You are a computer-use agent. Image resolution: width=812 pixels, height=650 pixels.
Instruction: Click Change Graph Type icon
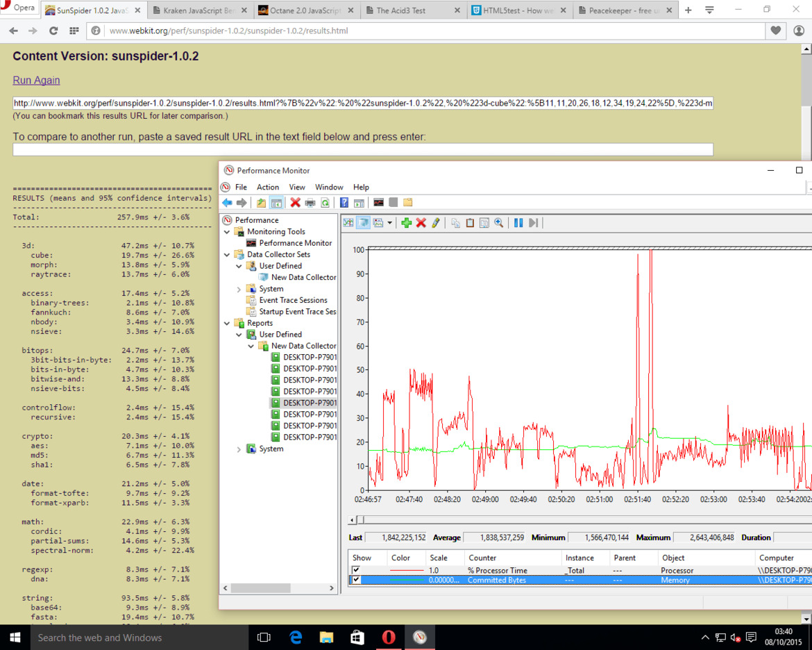point(378,223)
